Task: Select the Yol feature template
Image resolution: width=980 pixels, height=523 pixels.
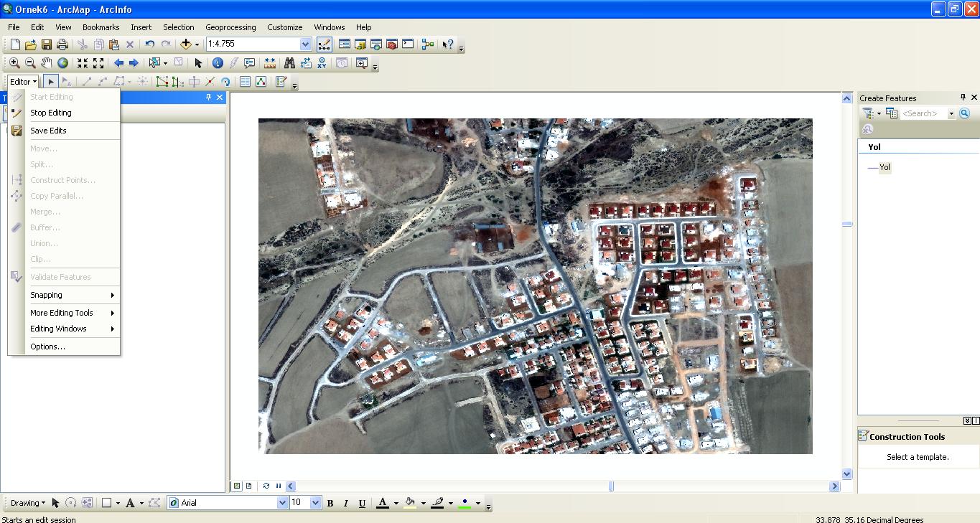Action: [879, 167]
